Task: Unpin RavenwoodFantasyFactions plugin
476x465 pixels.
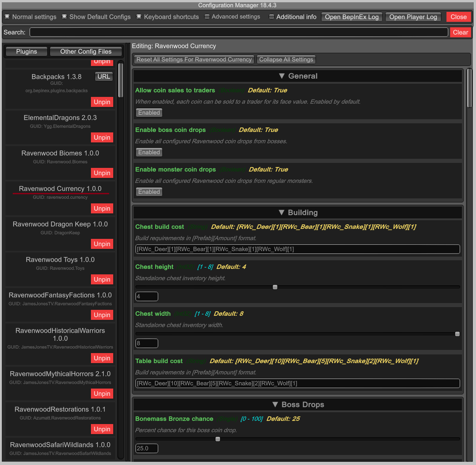Action: coord(102,315)
